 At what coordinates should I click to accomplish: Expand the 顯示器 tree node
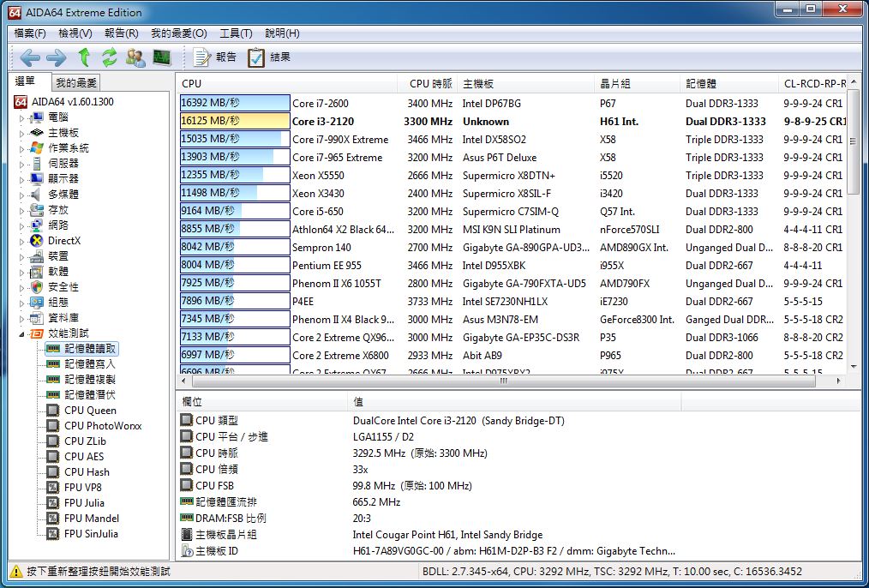[21, 179]
